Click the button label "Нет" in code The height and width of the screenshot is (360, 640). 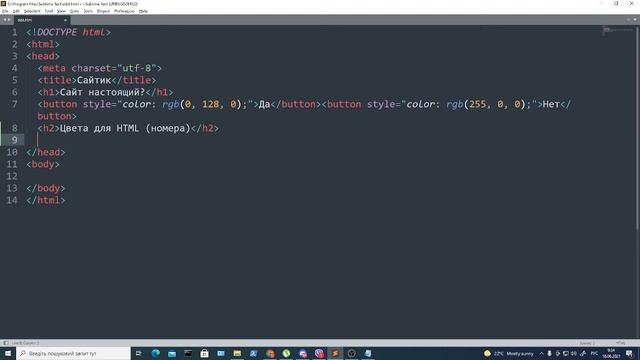click(x=551, y=104)
